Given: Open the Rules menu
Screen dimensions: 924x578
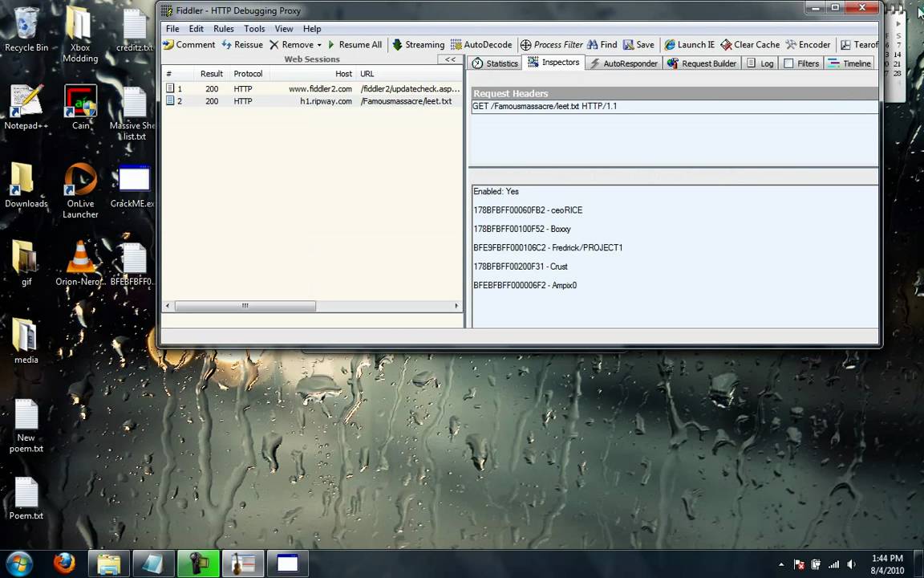Looking at the screenshot, I should pyautogui.click(x=223, y=29).
